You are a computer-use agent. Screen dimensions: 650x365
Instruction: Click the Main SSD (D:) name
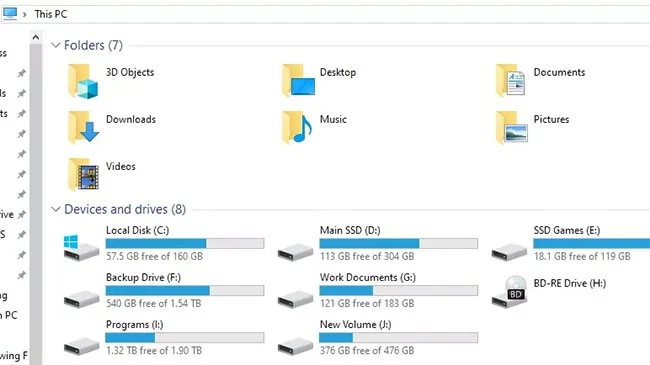pos(350,230)
